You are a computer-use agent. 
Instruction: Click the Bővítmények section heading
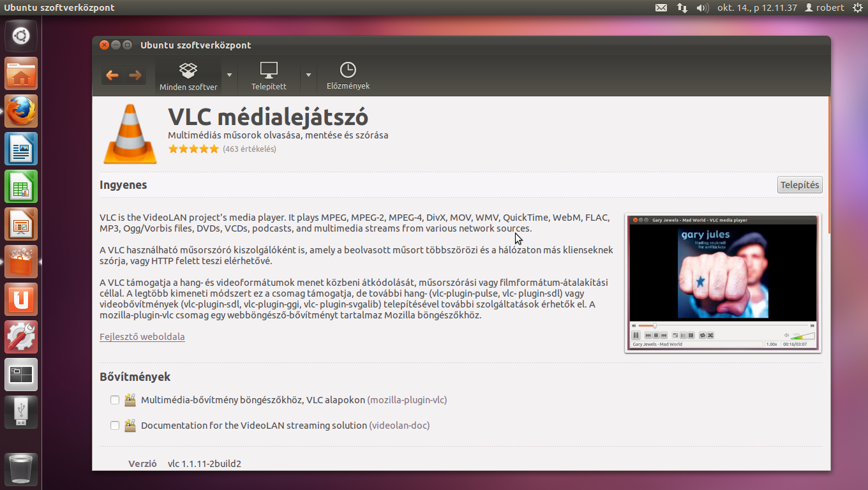135,376
